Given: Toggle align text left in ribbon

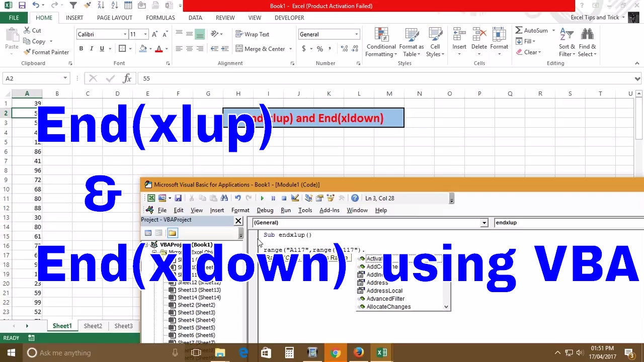Looking at the screenshot, I should (x=179, y=49).
